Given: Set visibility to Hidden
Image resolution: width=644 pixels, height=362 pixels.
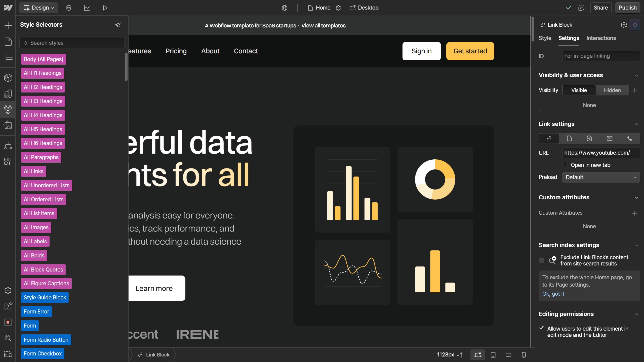Looking at the screenshot, I should (612, 90).
